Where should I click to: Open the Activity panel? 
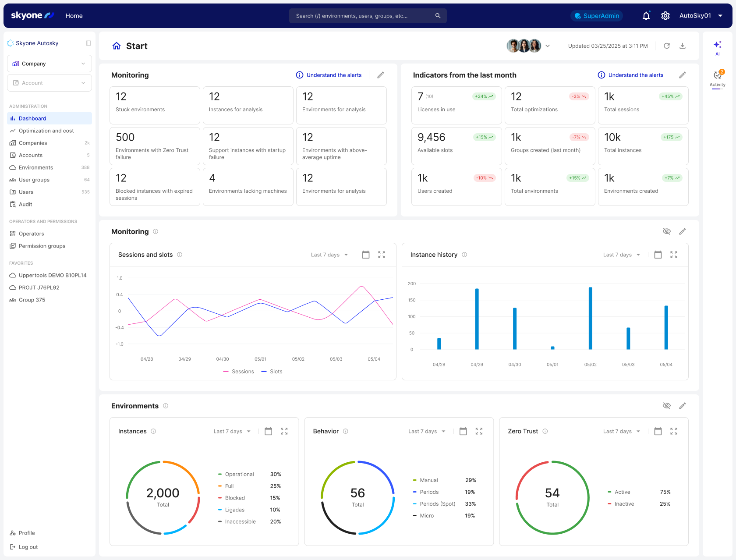click(x=717, y=78)
